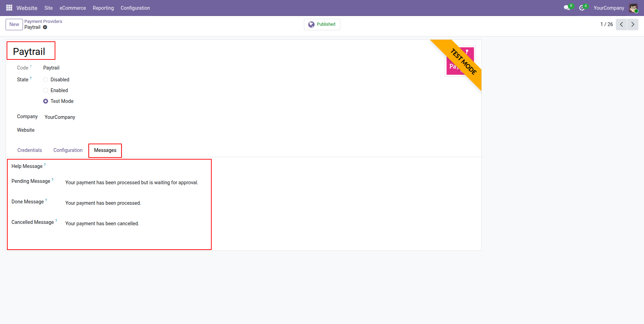This screenshot has width=644, height=324.
Task: Switch to the Messages tab
Action: (x=105, y=150)
